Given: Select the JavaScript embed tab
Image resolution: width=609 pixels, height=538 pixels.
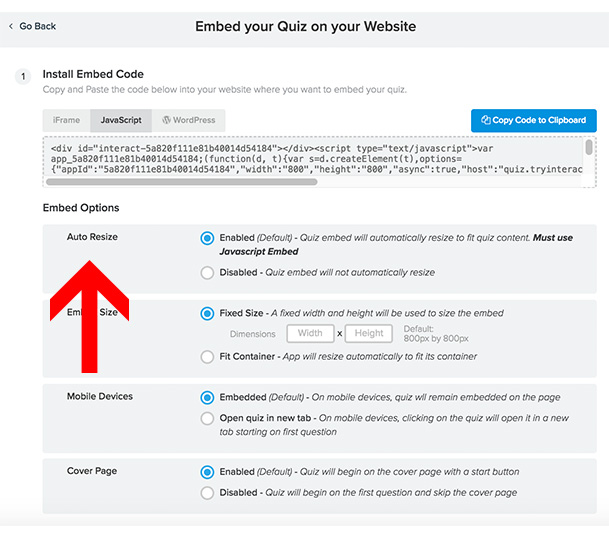Looking at the screenshot, I should 121,120.
